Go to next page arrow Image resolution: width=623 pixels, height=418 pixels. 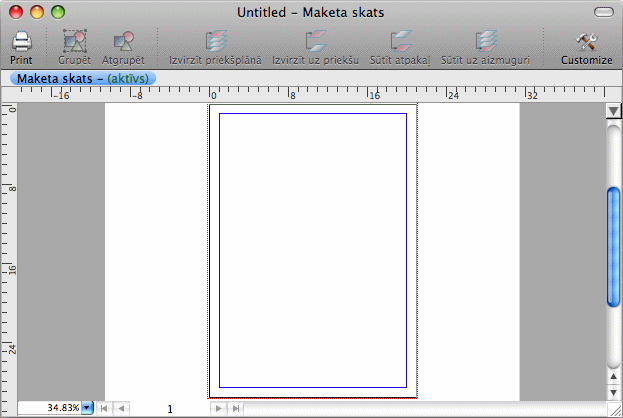pyautogui.click(x=218, y=408)
